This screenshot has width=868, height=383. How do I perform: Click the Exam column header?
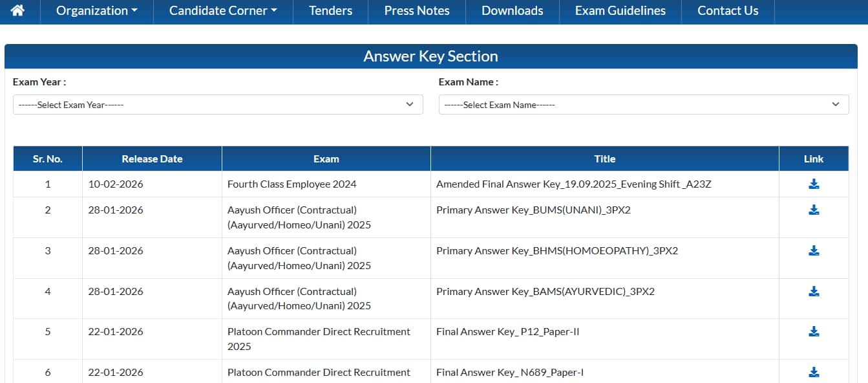326,159
